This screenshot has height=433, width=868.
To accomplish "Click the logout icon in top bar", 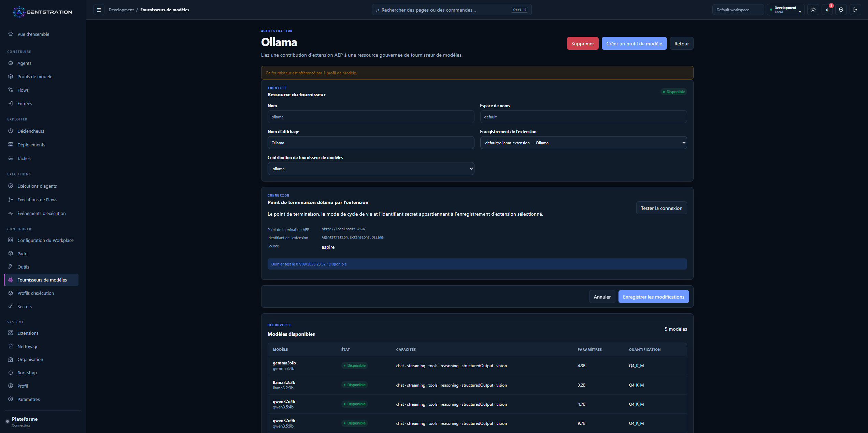I will 855,10.
